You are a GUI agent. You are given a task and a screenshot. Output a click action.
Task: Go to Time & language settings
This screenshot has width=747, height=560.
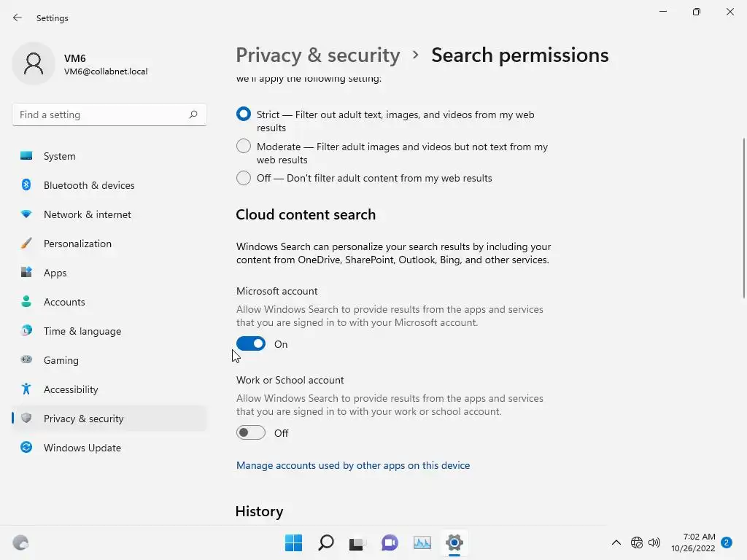tap(82, 331)
